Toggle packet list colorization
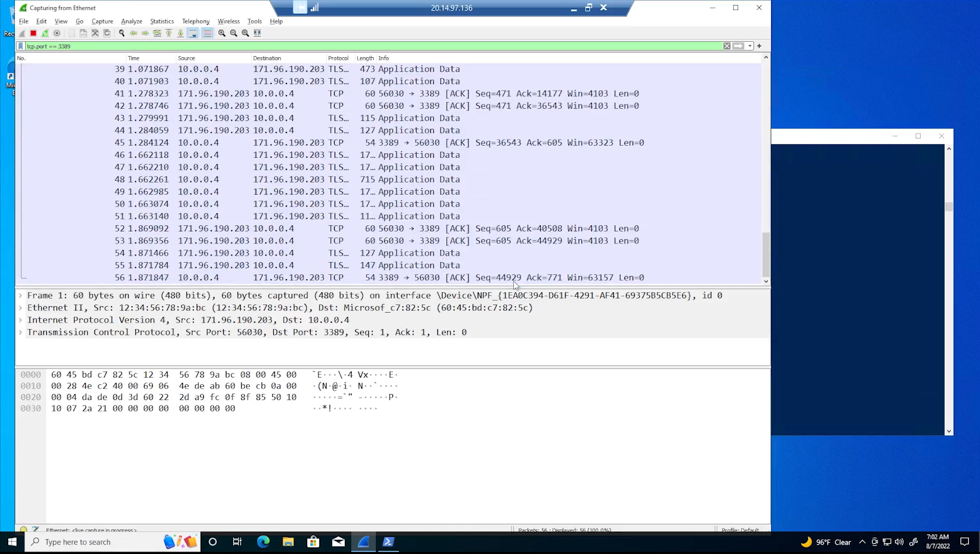This screenshot has width=980, height=554. pos(207,33)
